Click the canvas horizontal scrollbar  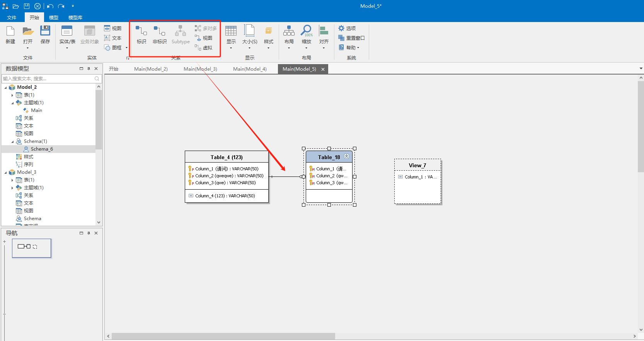(223, 336)
